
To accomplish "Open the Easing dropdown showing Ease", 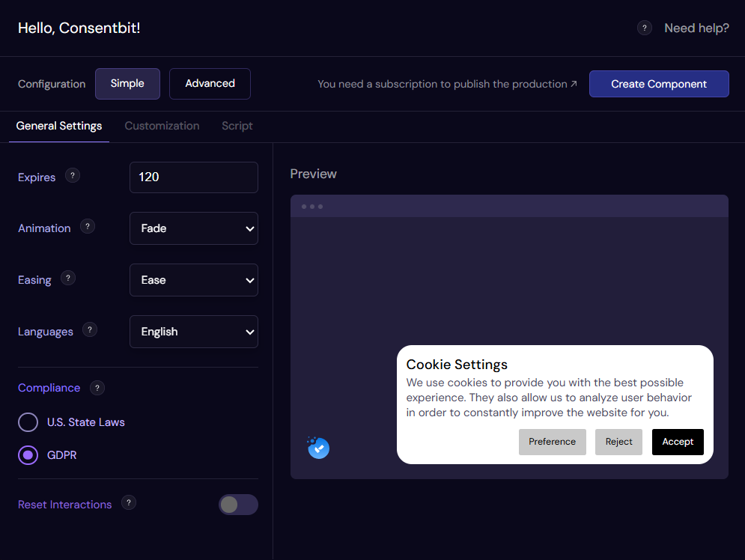I will 194,280.
